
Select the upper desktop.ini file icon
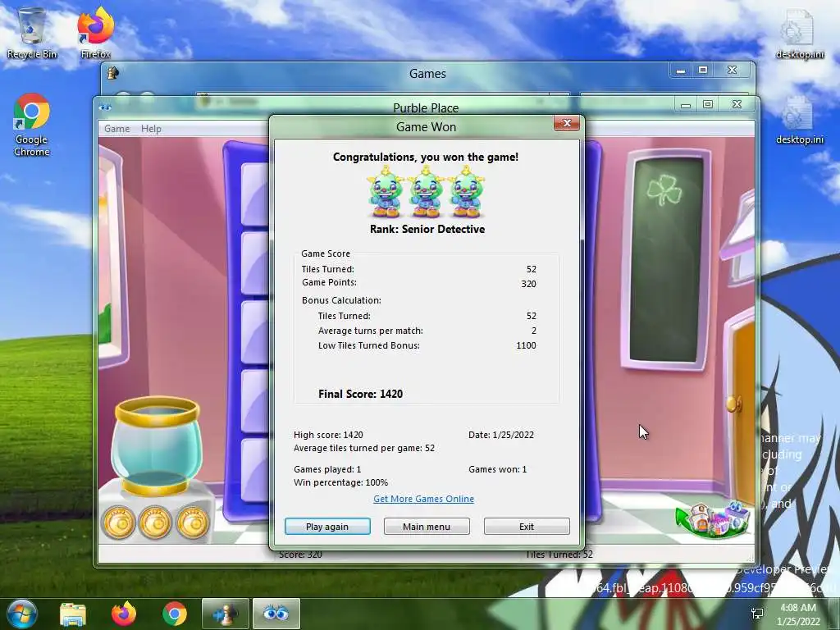799,34
